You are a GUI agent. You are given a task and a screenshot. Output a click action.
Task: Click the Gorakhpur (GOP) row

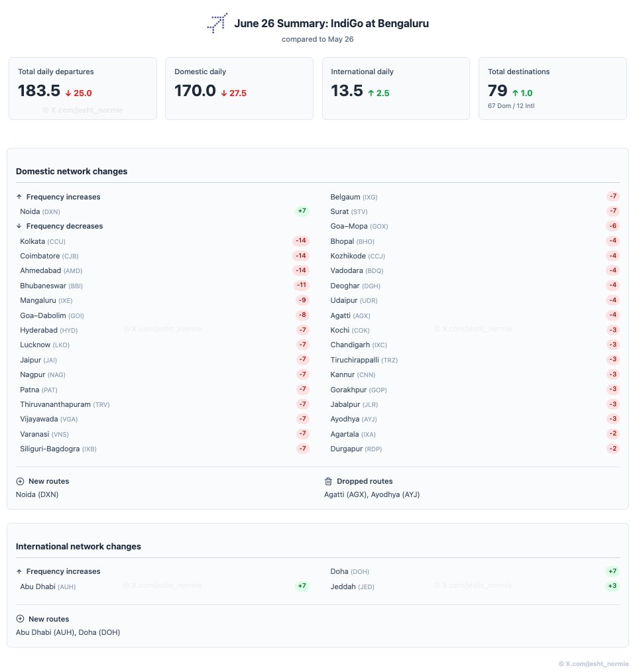pos(475,390)
